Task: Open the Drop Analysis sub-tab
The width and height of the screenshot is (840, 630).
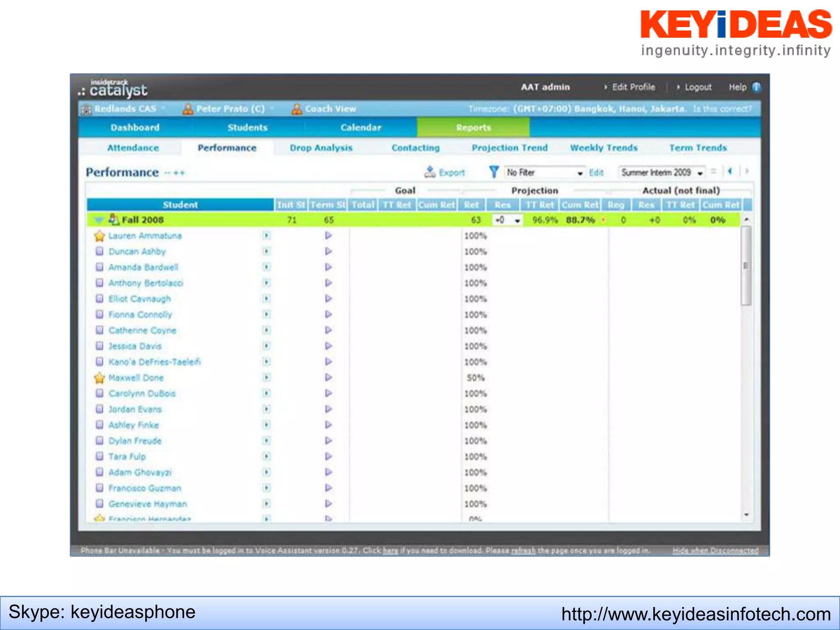Action: (321, 148)
